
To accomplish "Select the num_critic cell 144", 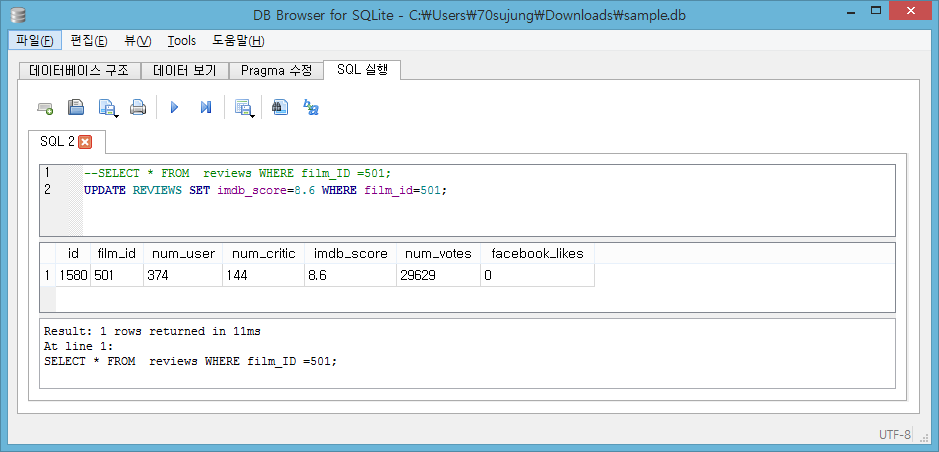I will coord(263,275).
